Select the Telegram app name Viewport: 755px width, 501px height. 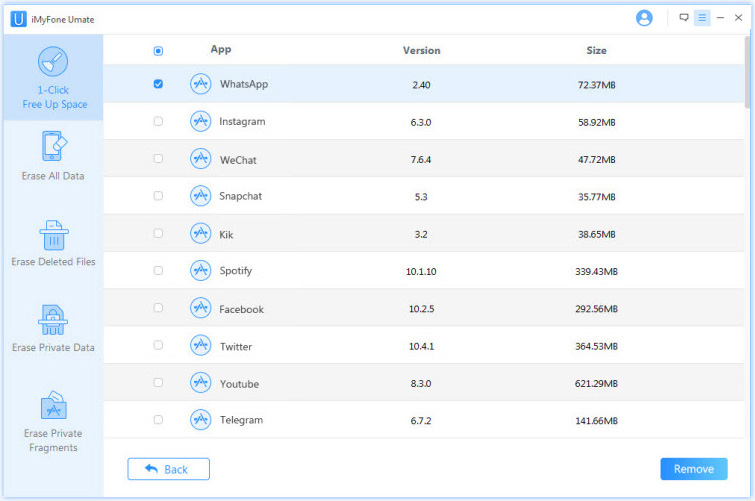(x=241, y=420)
